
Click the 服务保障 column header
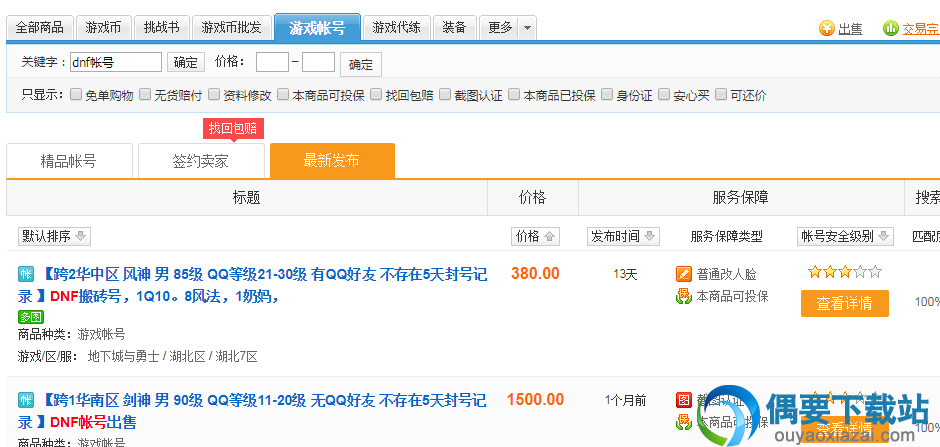tap(740, 197)
